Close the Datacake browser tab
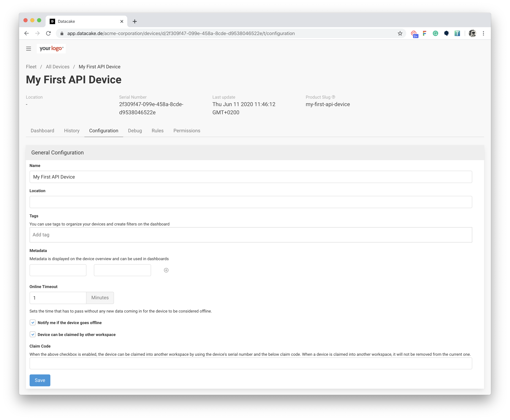The height and width of the screenshot is (420, 510). coord(122,22)
